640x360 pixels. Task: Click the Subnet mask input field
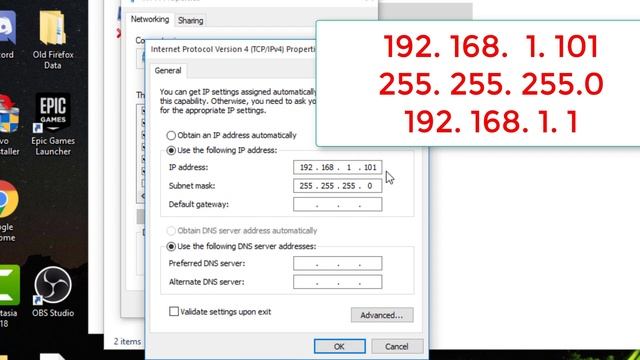[x=338, y=186]
